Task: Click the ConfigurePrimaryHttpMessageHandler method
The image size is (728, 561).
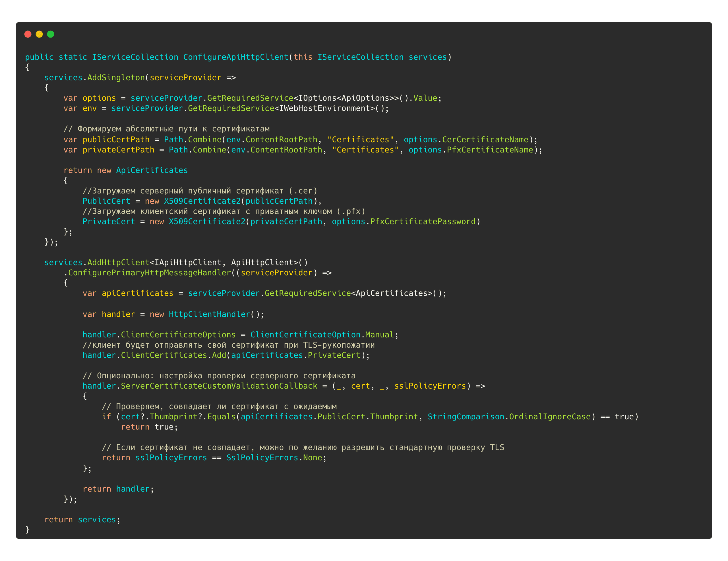Action: [x=149, y=273]
